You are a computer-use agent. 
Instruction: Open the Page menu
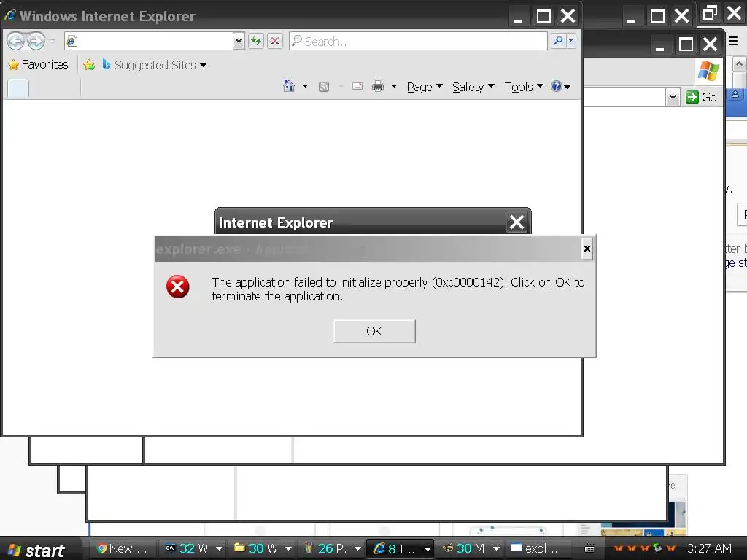425,87
